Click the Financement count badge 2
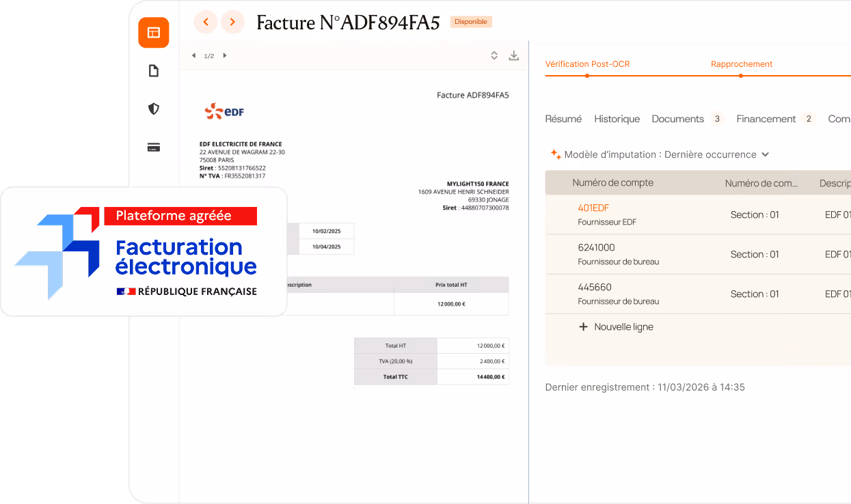 pos(809,119)
